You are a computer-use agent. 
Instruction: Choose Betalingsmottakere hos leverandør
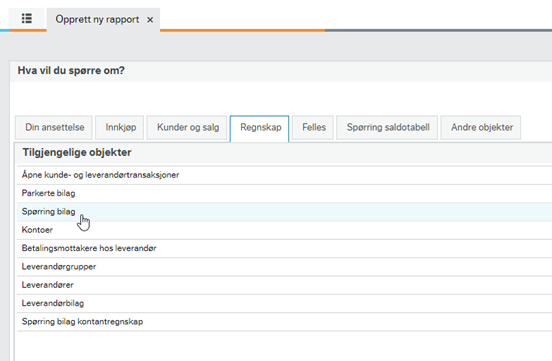click(x=284, y=248)
